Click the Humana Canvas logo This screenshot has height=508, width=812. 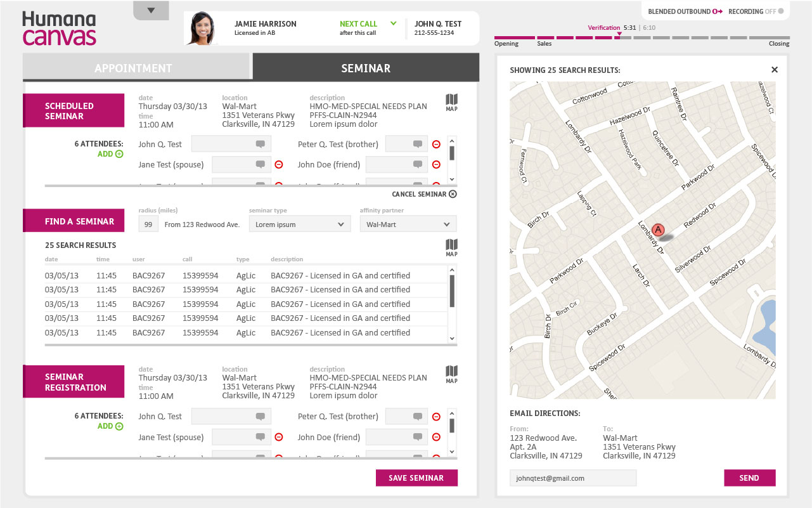coord(60,29)
